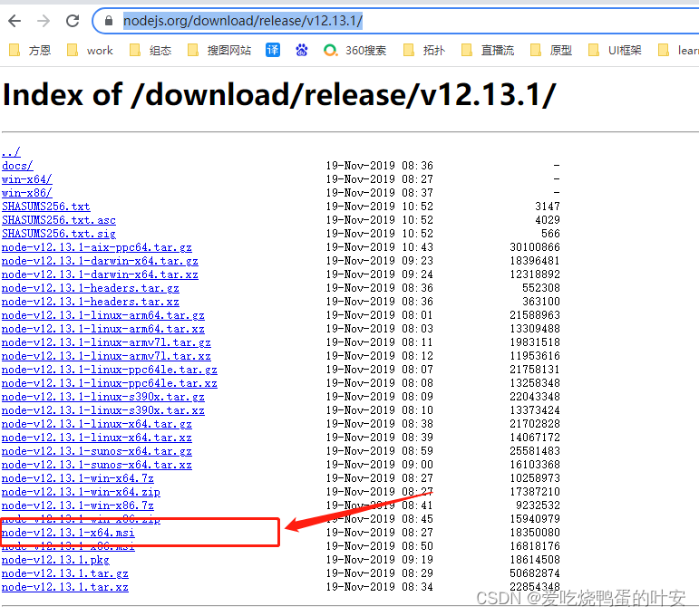Image resolution: width=699 pixels, height=616 pixels.
Task: Download node-v12.13.1-win-x86.7z
Action: (x=78, y=505)
